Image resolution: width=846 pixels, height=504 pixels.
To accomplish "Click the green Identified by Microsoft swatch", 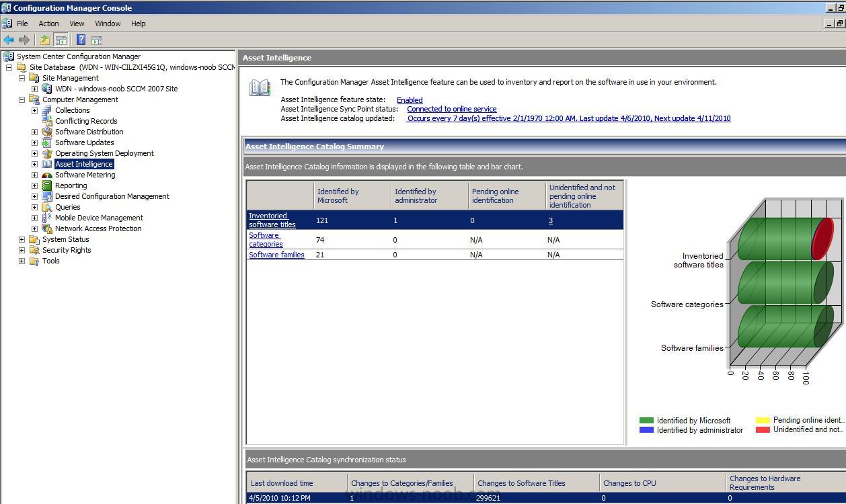I will [x=646, y=421].
